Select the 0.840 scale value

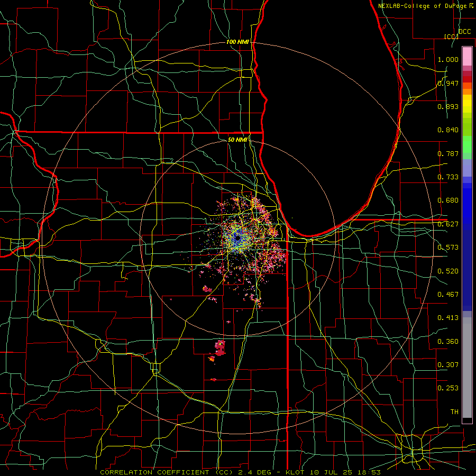448,130
